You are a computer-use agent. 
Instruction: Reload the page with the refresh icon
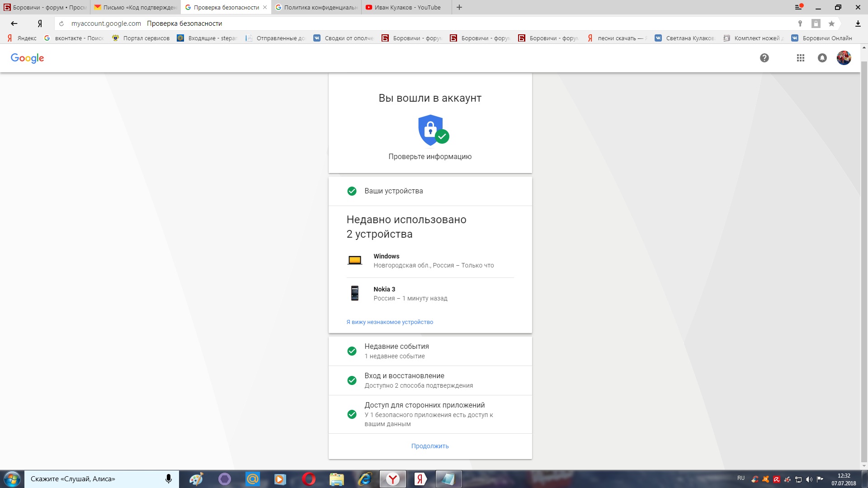pos(61,23)
